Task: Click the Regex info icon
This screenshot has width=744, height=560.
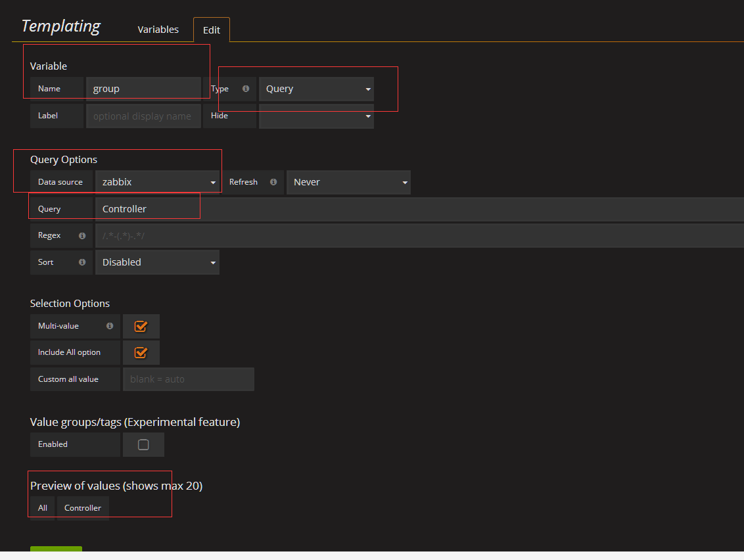Action: tap(82, 235)
